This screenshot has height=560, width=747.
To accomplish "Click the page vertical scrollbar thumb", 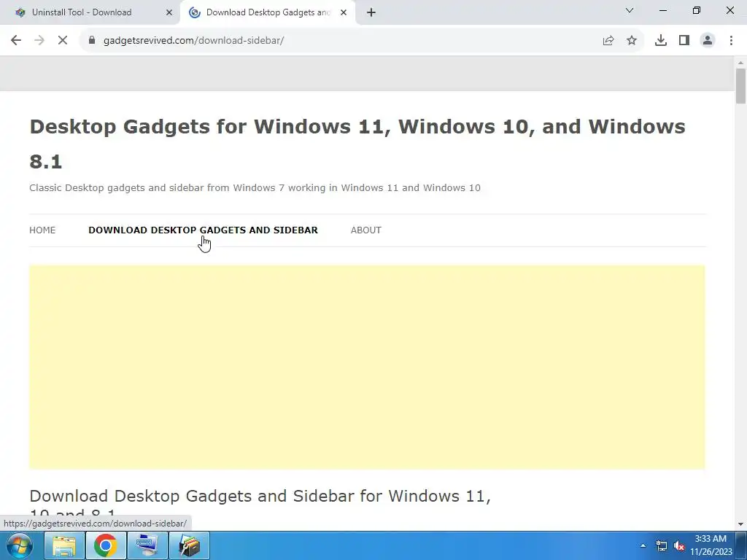I will point(740,86).
